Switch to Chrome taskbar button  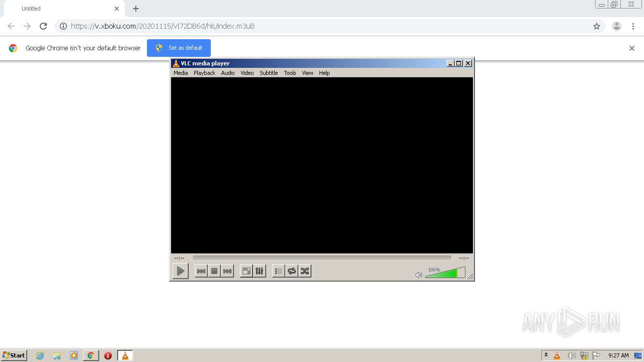coord(91,355)
